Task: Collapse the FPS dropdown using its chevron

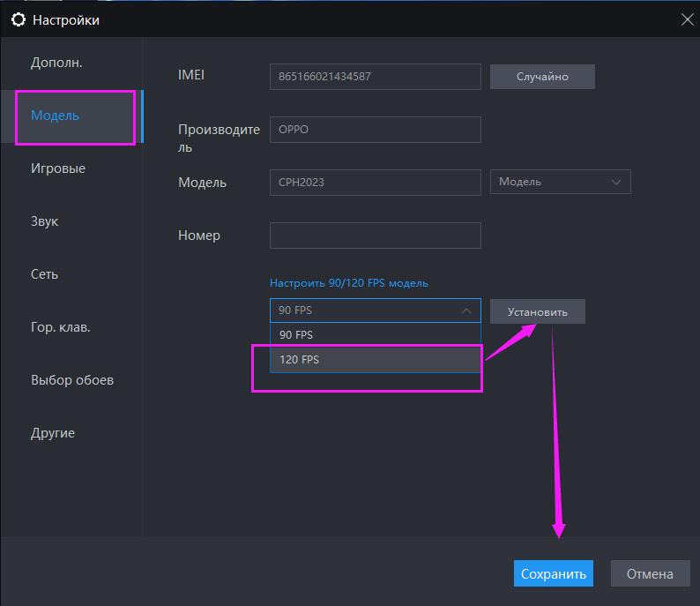Action: [x=466, y=310]
